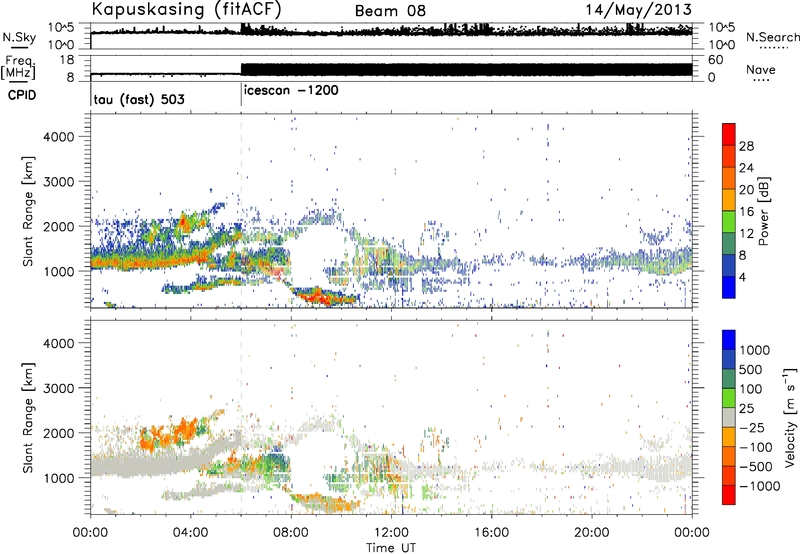Click the 'icescan -1200' CPID annotation
800x554 pixels.
[291, 91]
